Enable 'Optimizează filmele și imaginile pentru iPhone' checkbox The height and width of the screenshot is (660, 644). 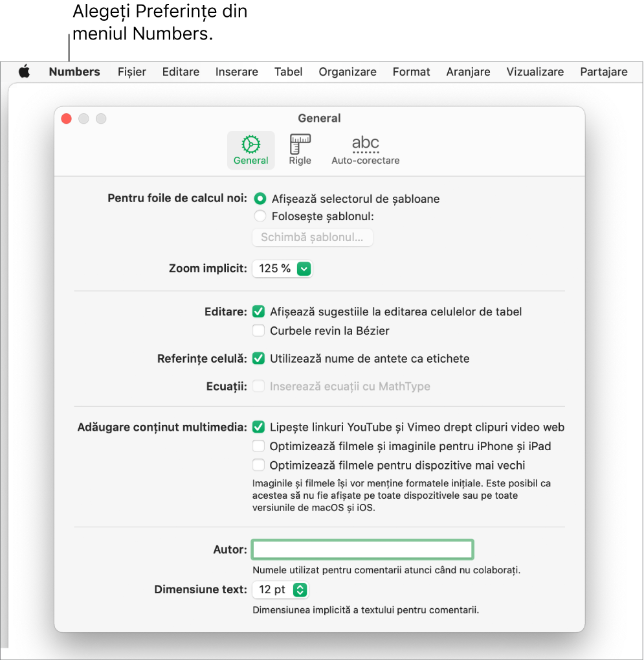(x=258, y=446)
